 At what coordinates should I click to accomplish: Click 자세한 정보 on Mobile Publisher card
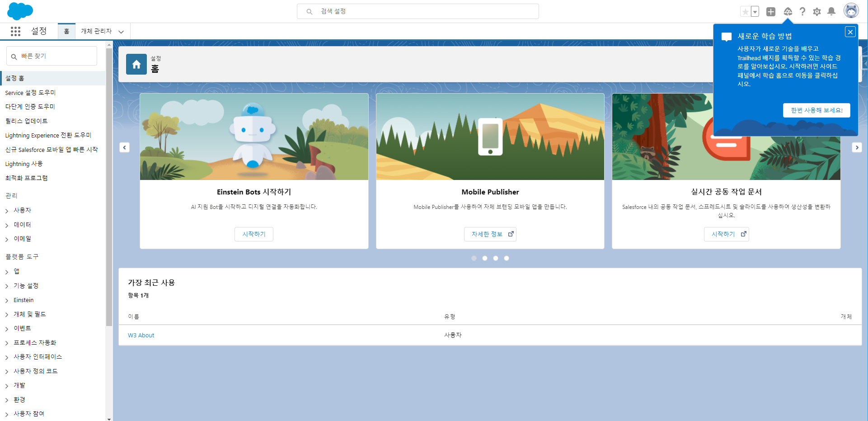point(490,234)
